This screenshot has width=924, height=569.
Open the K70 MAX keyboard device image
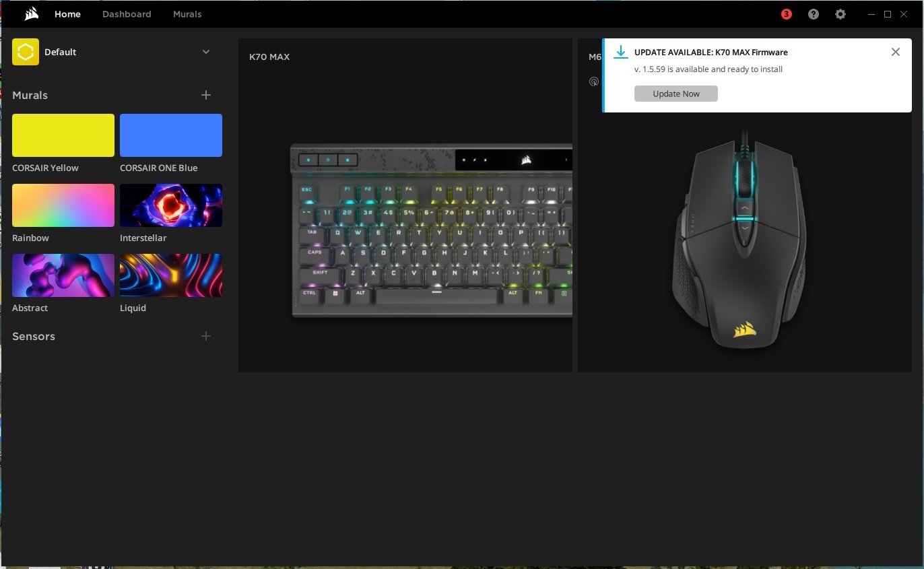click(x=431, y=230)
